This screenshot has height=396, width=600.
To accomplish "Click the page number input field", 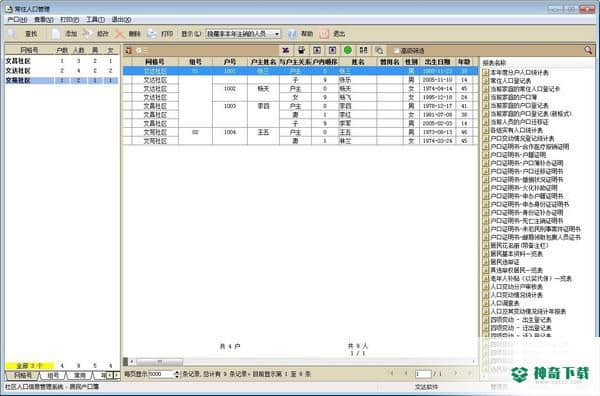I will (423, 374).
